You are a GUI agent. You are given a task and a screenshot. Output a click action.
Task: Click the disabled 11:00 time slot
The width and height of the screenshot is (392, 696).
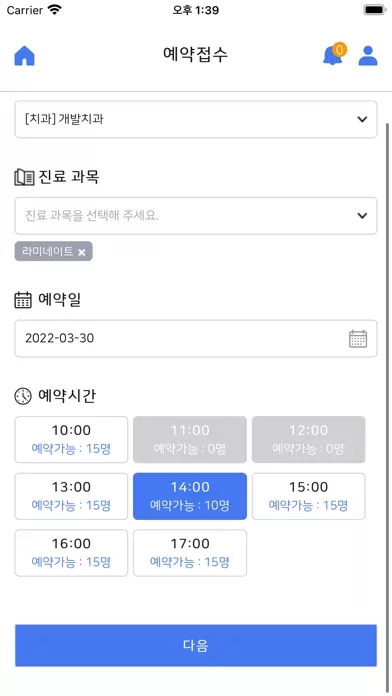click(x=190, y=439)
